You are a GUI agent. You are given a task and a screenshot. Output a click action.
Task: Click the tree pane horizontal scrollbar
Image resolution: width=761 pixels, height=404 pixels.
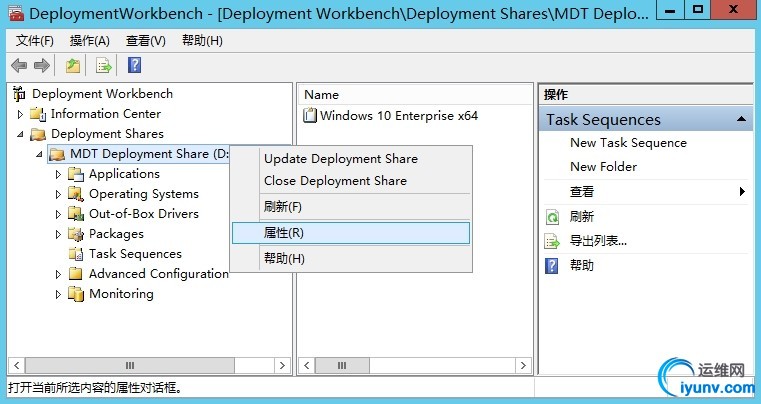(x=150, y=366)
